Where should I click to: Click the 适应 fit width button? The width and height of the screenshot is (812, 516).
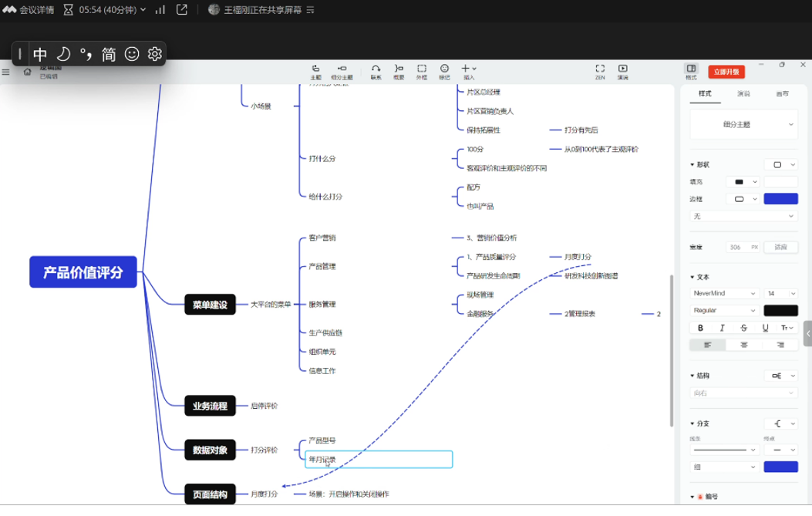[x=781, y=248]
